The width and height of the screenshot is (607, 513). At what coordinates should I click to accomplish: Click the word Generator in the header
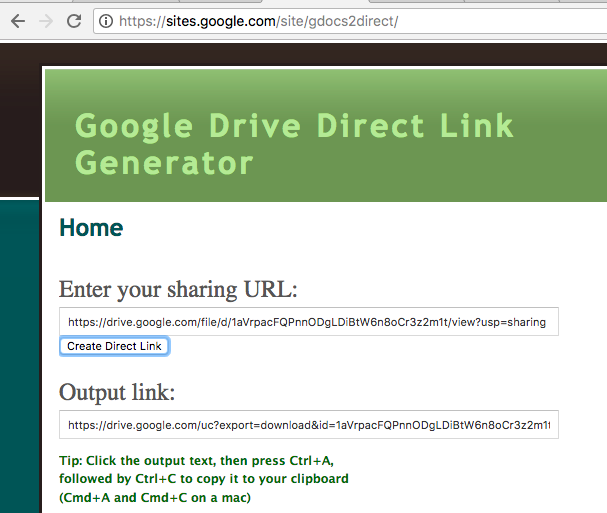164,161
